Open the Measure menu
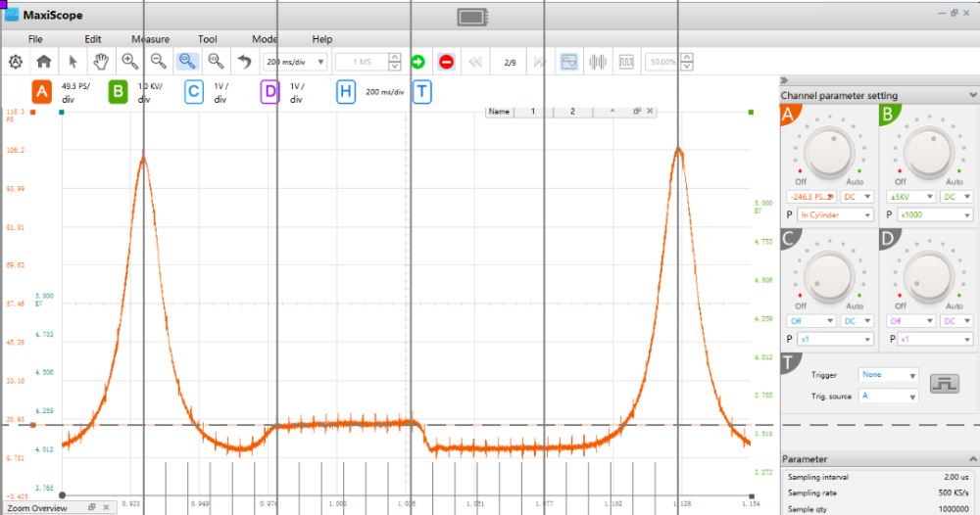 pos(150,39)
